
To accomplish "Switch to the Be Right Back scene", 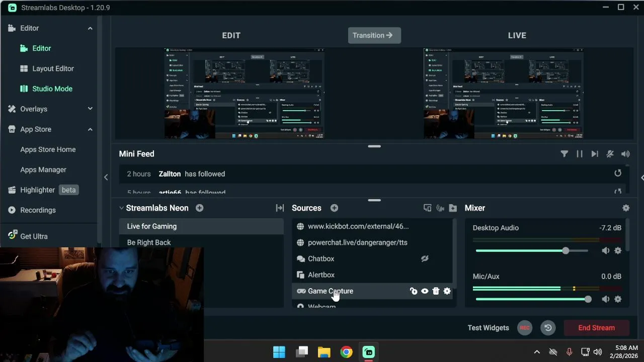I will click(201, 242).
